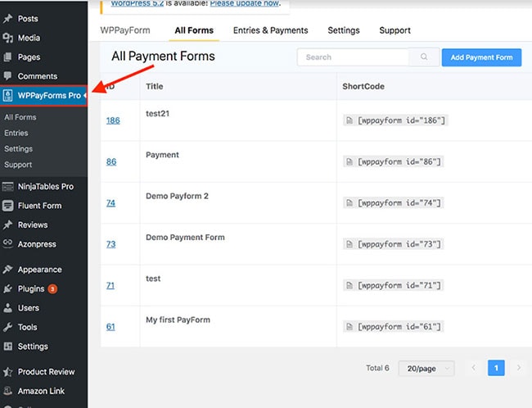Click Add Payment Form button

(x=481, y=57)
